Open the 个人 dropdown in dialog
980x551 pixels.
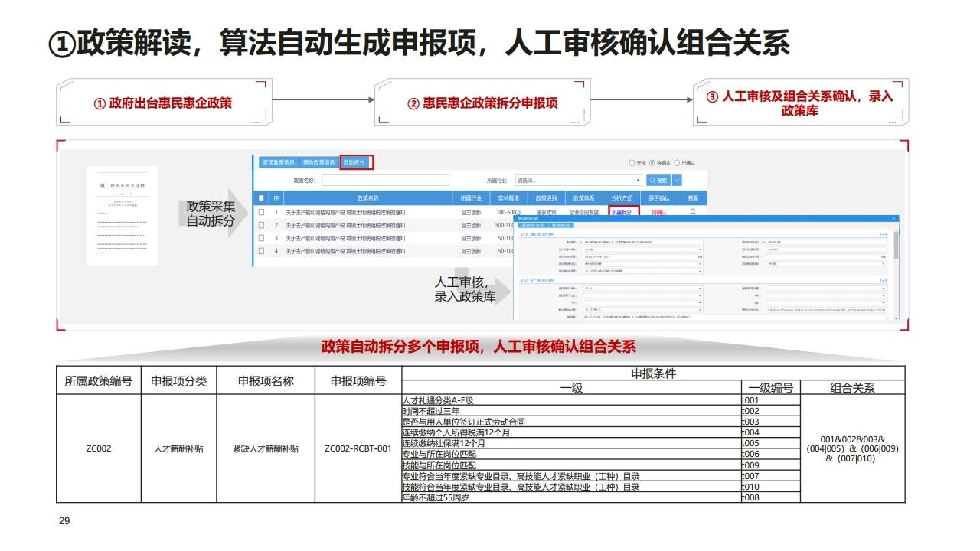coord(642,288)
